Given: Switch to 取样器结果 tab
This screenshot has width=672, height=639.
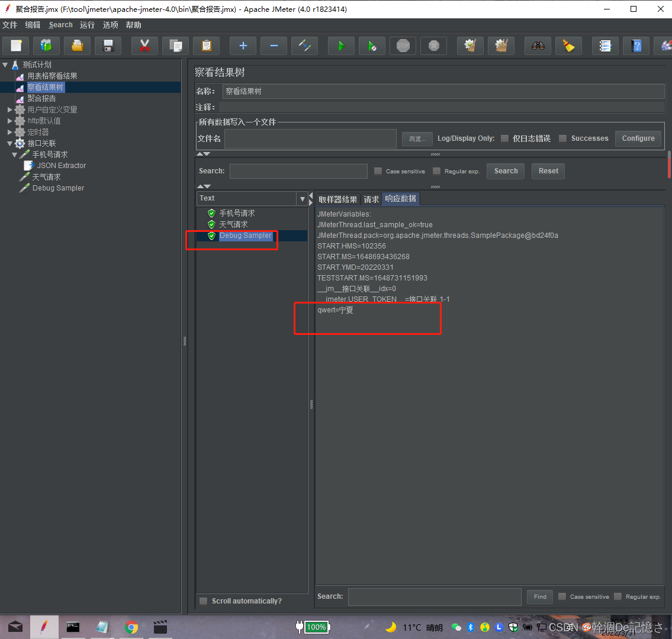Looking at the screenshot, I should [x=337, y=199].
